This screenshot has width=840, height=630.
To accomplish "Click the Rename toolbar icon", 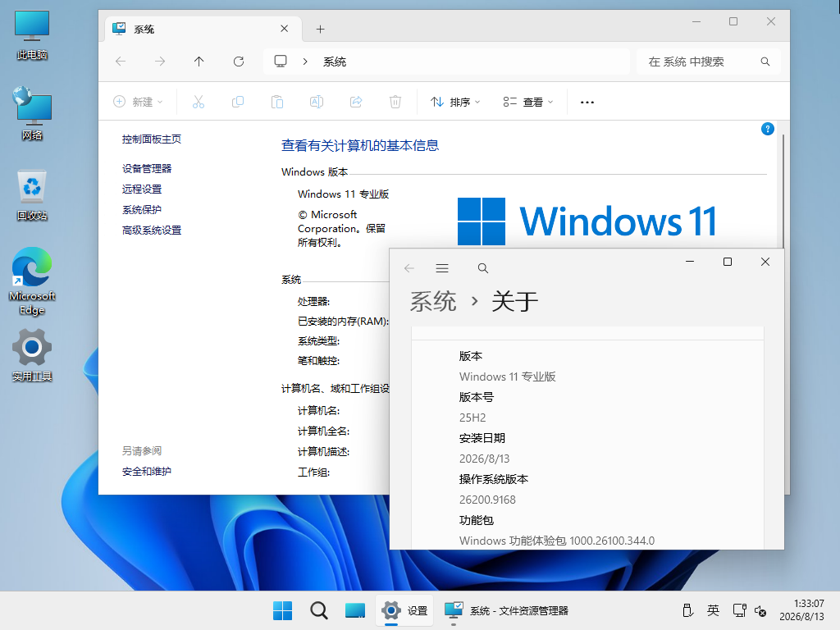I will (x=317, y=102).
